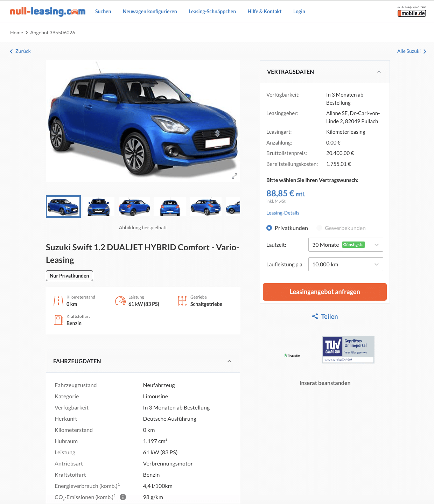Open the Laufzeit 30 Monate dropdown

(346, 245)
